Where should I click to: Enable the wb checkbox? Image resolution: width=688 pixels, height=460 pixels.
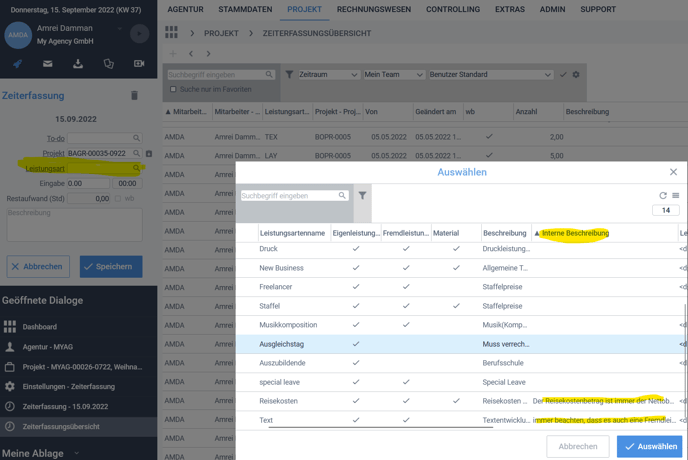pyautogui.click(x=118, y=199)
